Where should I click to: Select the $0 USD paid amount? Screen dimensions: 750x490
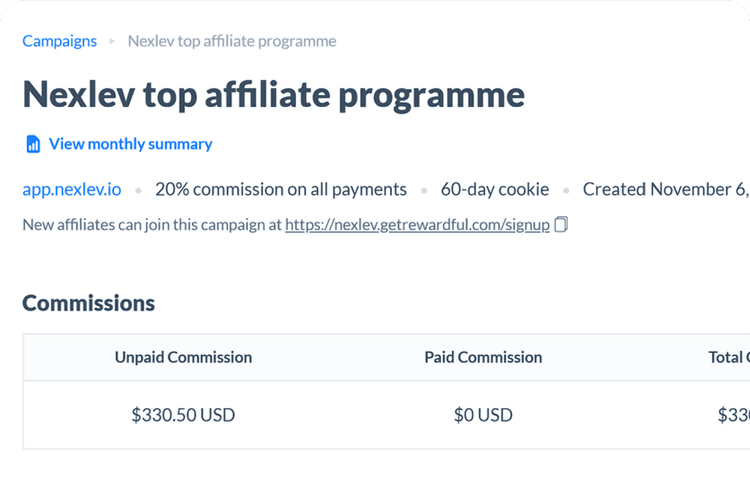483,415
